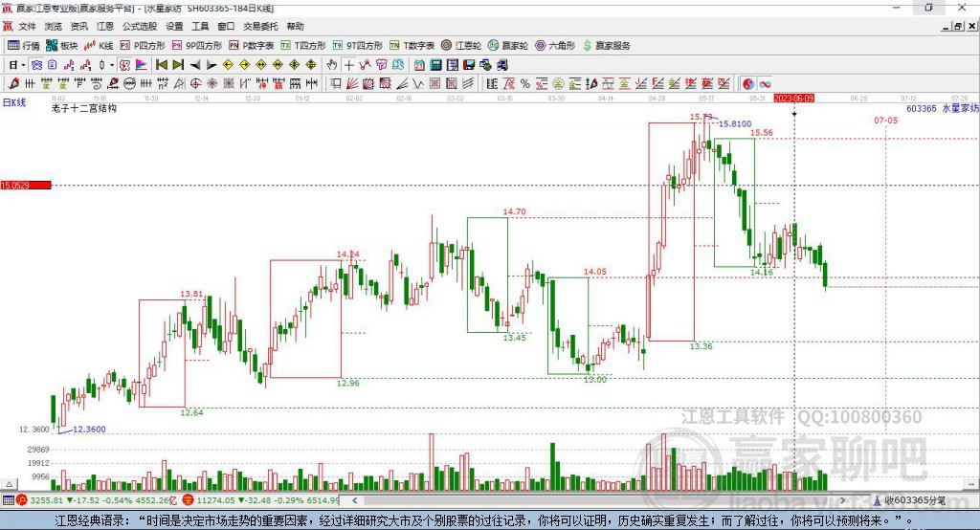Jump to first bar with skip-start arrow
The width and height of the screenshot is (980, 530).
point(161,65)
